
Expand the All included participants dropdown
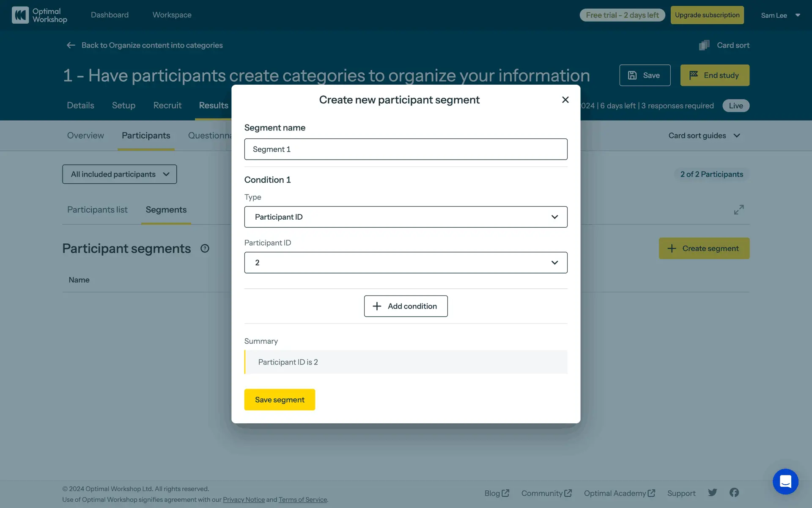coord(120,174)
